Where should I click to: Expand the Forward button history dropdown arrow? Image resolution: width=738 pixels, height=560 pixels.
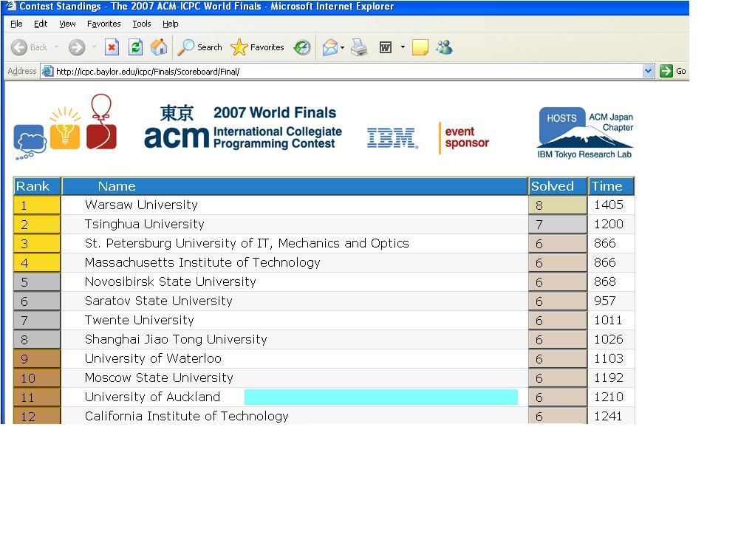[x=94, y=47]
